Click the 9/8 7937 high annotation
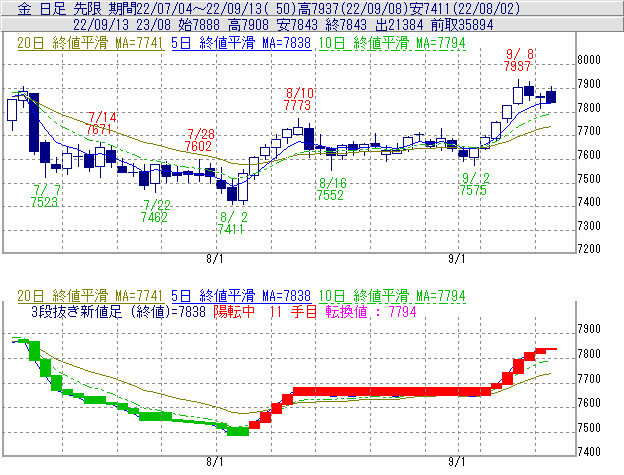Viewport: 624px width, 475px height. 518,60
